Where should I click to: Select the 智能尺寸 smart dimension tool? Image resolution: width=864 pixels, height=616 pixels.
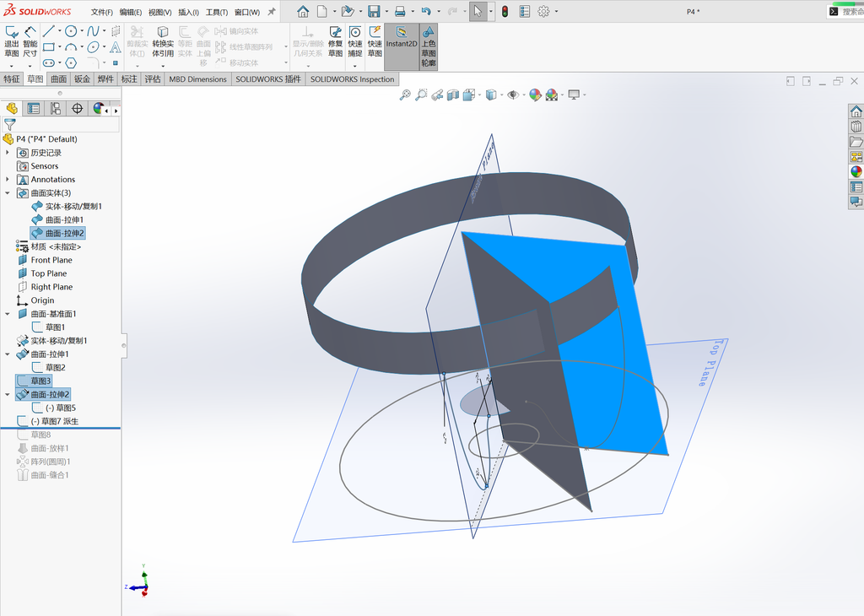click(x=30, y=42)
